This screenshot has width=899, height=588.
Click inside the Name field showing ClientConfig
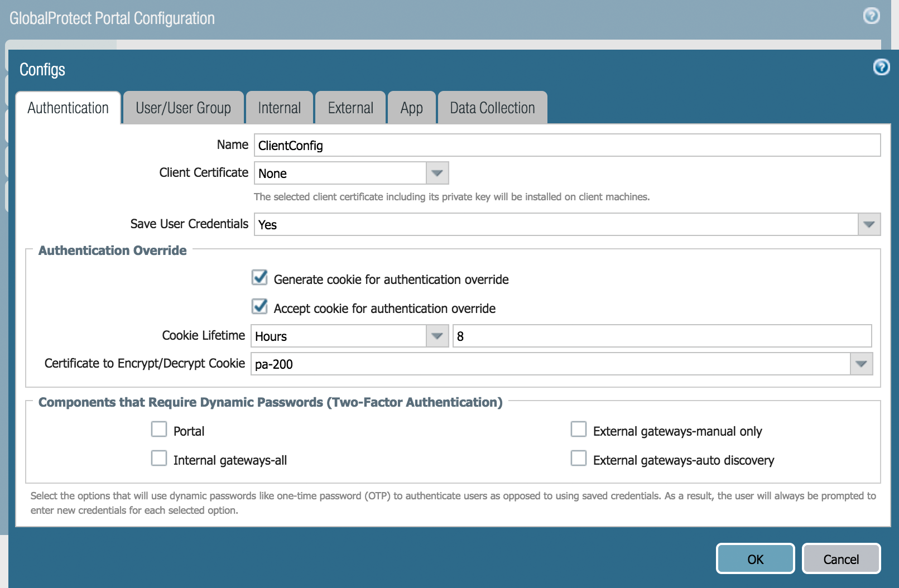point(502,145)
